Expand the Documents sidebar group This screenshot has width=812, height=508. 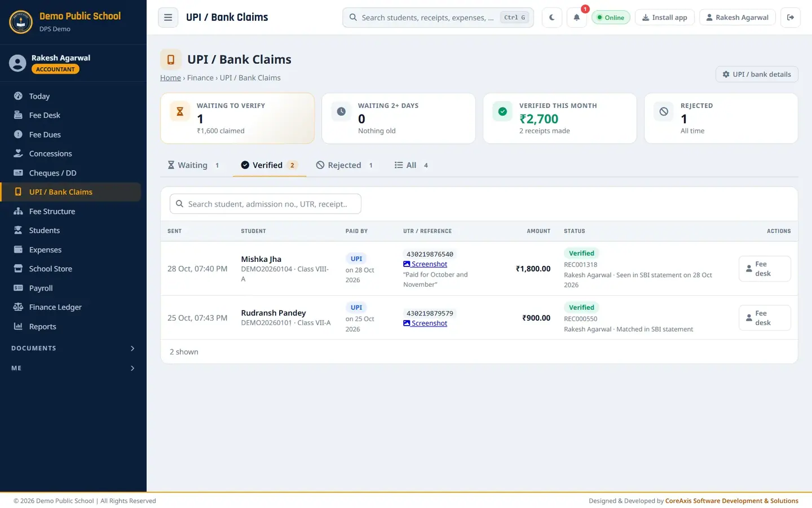pyautogui.click(x=73, y=348)
